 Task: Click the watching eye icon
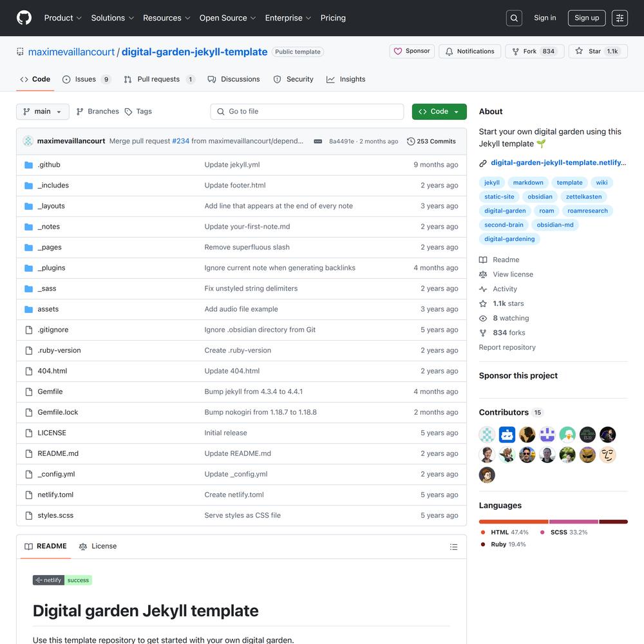tap(483, 318)
